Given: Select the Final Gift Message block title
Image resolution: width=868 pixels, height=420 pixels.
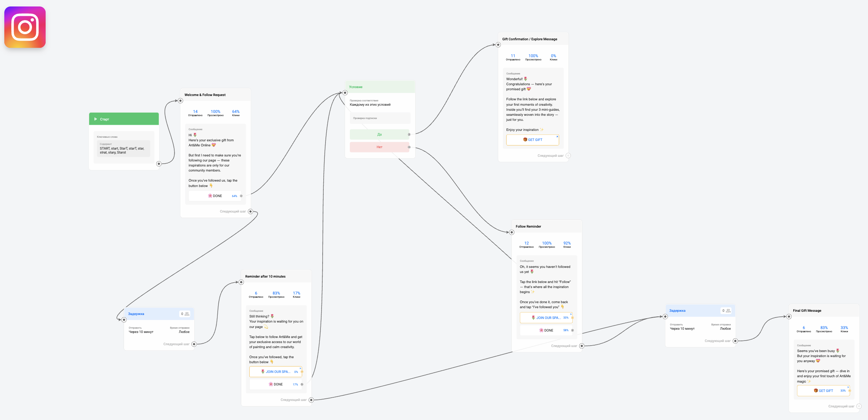Looking at the screenshot, I should pyautogui.click(x=807, y=311).
